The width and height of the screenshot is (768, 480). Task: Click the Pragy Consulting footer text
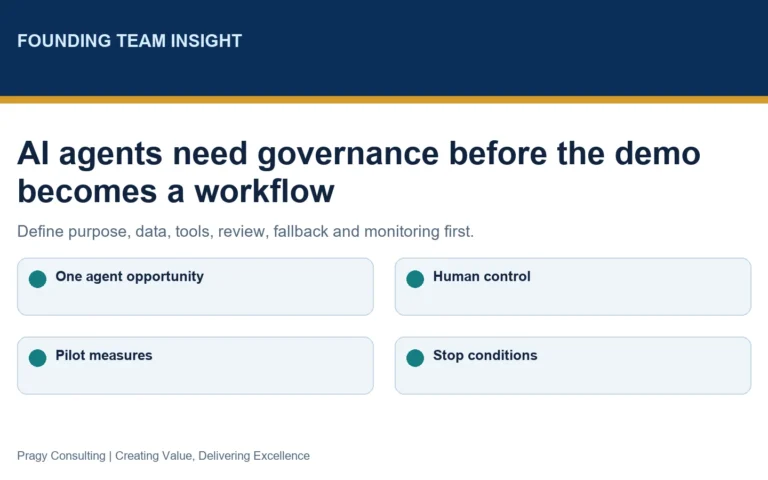coord(61,456)
